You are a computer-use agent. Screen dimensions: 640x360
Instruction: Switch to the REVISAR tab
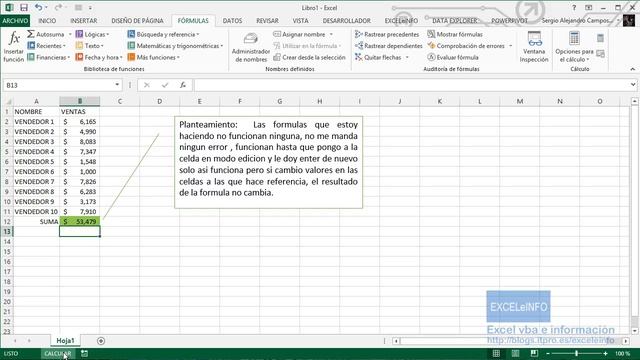click(x=267, y=20)
